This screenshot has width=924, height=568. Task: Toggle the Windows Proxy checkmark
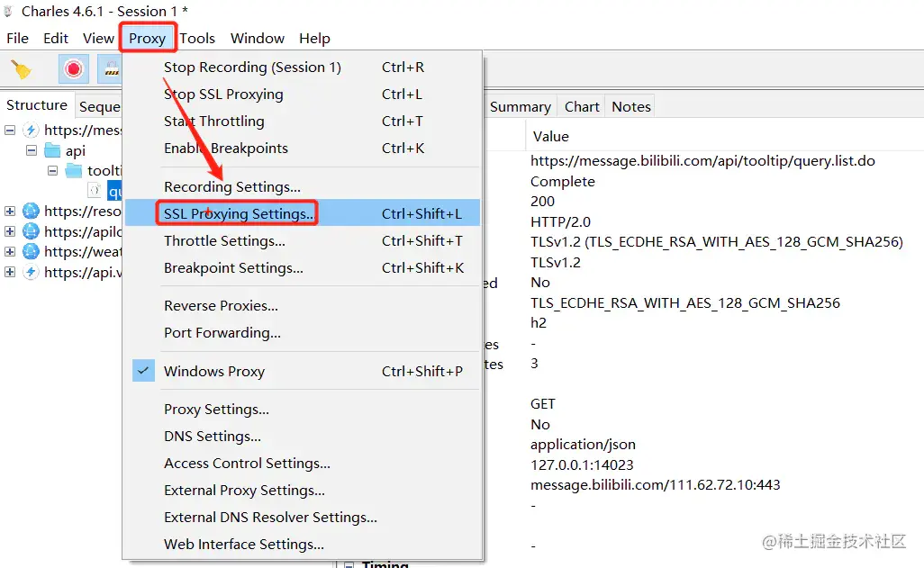pos(143,371)
